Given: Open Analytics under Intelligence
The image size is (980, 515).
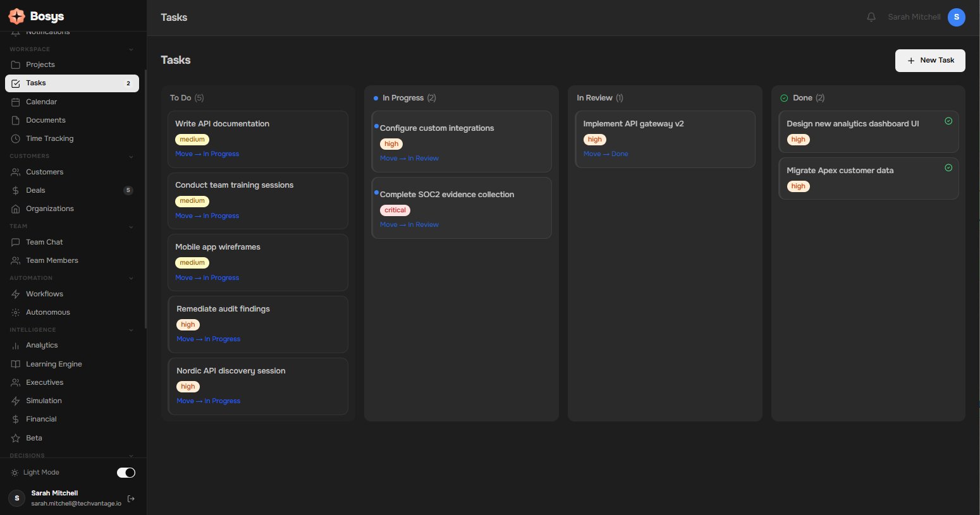Looking at the screenshot, I should (42, 345).
